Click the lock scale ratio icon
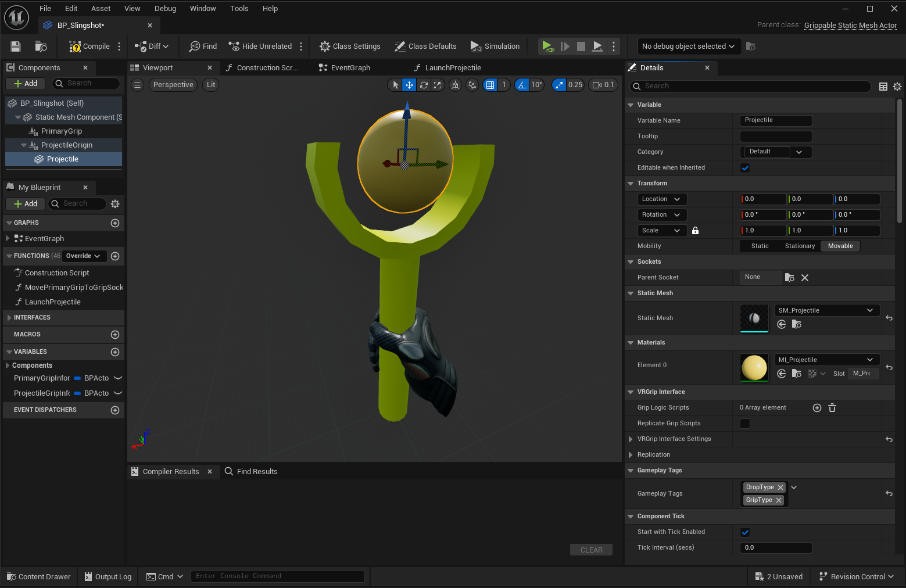This screenshot has height=588, width=906. pyautogui.click(x=695, y=231)
